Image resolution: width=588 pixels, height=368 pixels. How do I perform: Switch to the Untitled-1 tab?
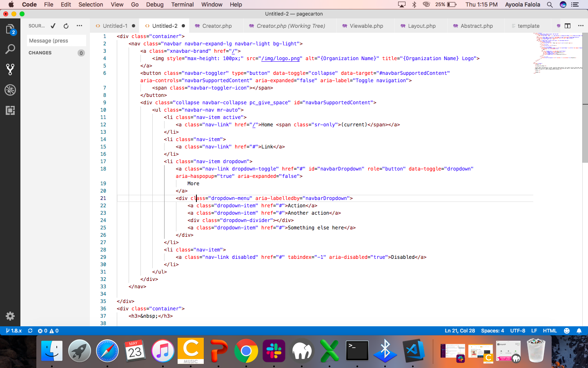point(115,26)
